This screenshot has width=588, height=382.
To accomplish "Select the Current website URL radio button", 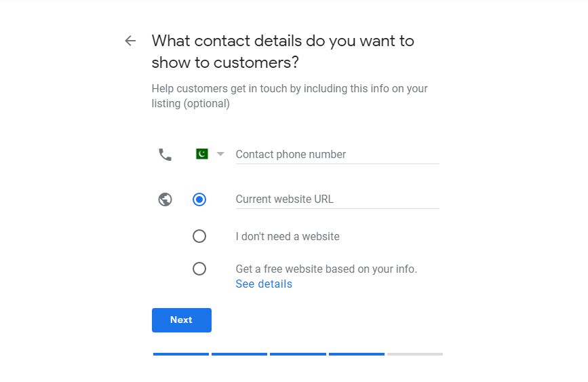I will pos(199,199).
